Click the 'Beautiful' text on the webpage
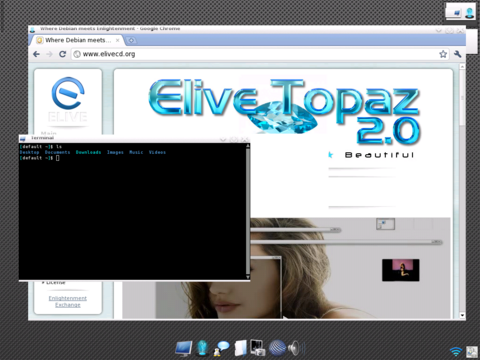 point(380,155)
